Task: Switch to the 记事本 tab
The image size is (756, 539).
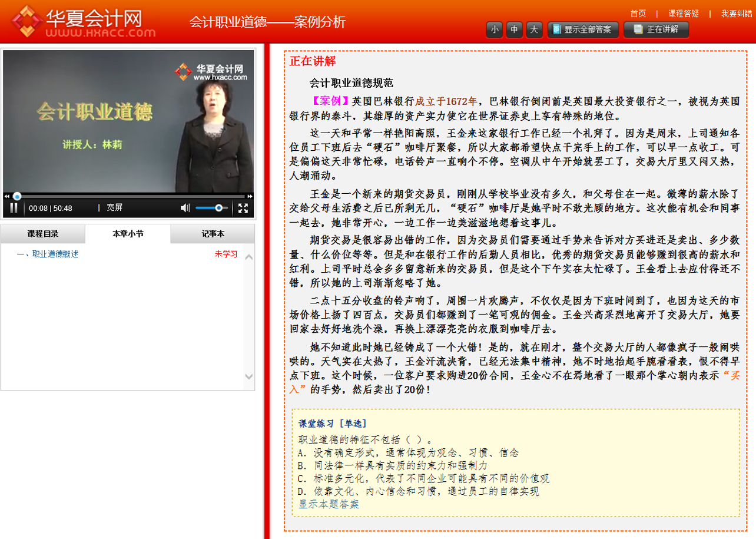Action: point(213,234)
